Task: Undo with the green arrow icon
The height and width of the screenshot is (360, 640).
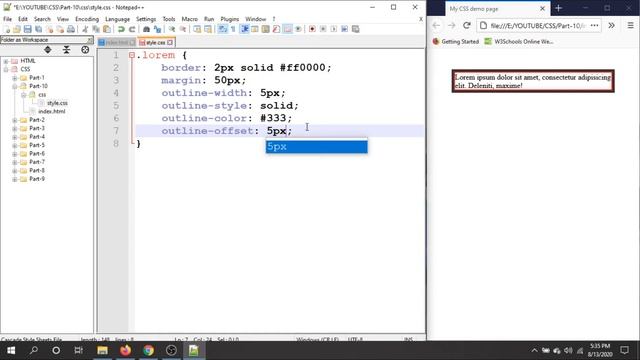Action: (121, 29)
